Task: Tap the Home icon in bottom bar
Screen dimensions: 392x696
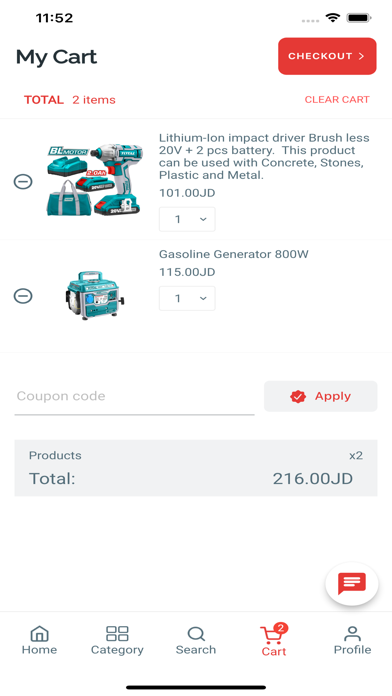Action: click(39, 633)
